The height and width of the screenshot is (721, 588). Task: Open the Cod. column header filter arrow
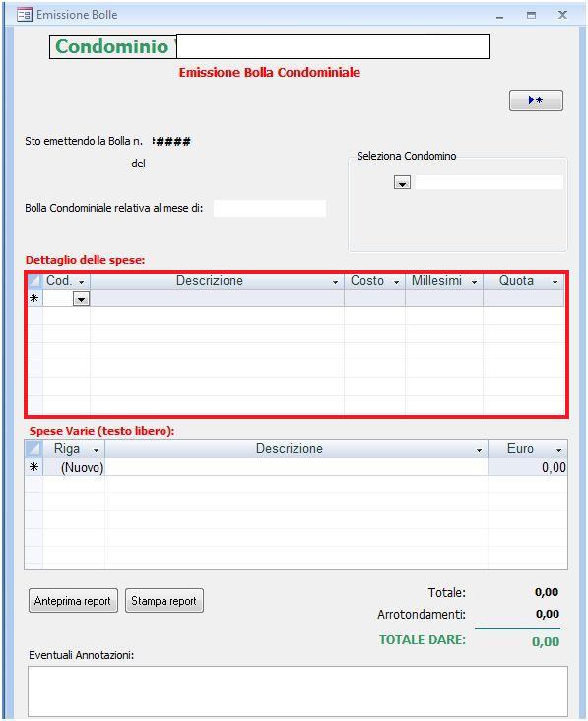pyautogui.click(x=82, y=281)
